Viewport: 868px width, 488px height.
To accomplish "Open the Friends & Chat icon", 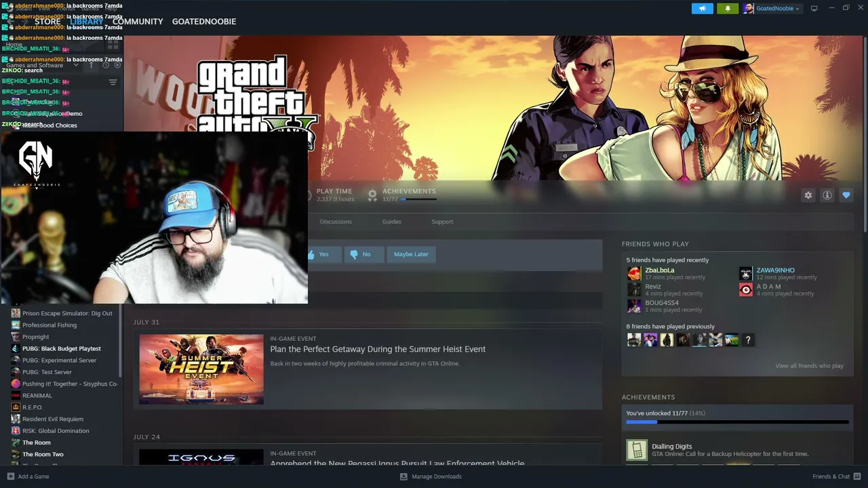I will click(x=858, y=476).
